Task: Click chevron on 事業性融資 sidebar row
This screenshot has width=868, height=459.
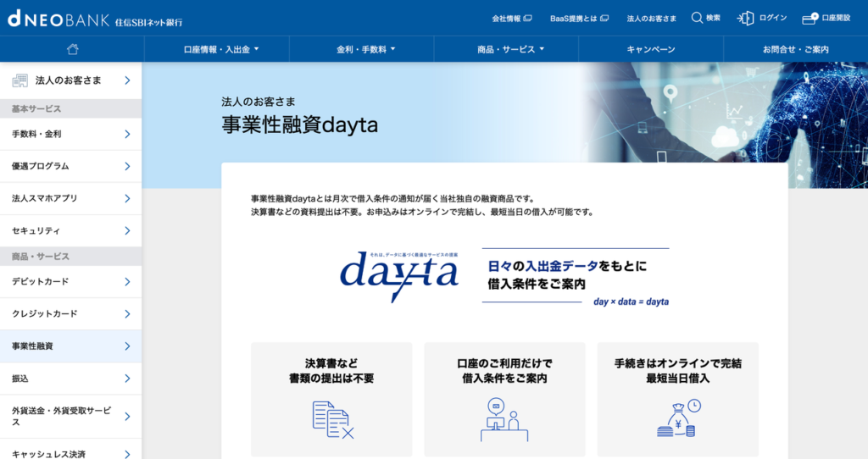Action: pos(127,346)
